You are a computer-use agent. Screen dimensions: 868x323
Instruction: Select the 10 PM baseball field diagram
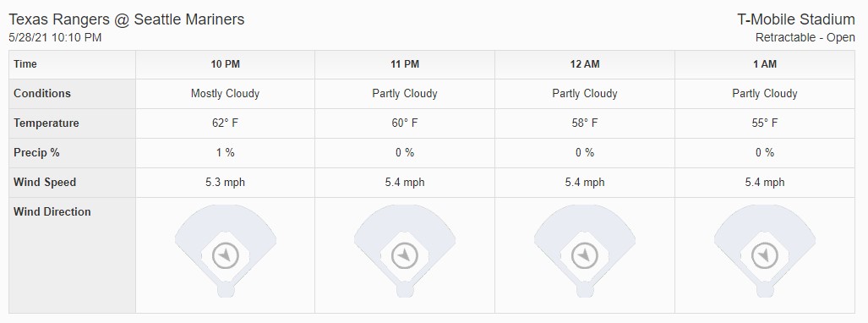point(226,251)
